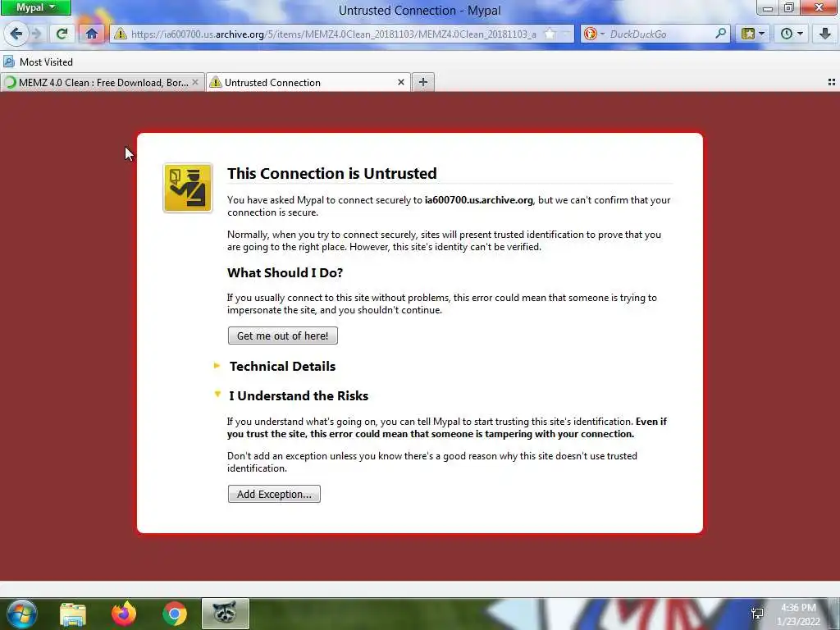
Task: Minimize the Mypal window
Action: click(x=767, y=7)
